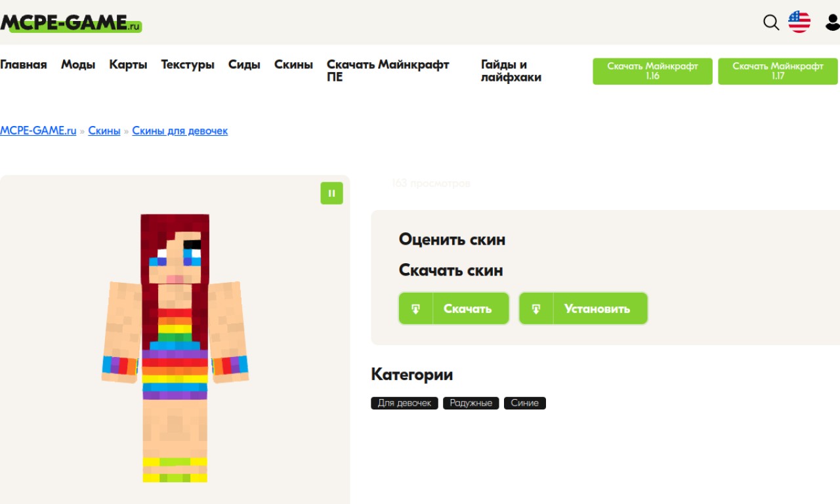Image resolution: width=840 pixels, height=504 pixels.
Task: Switch language via the US flag icon
Action: pos(799,22)
